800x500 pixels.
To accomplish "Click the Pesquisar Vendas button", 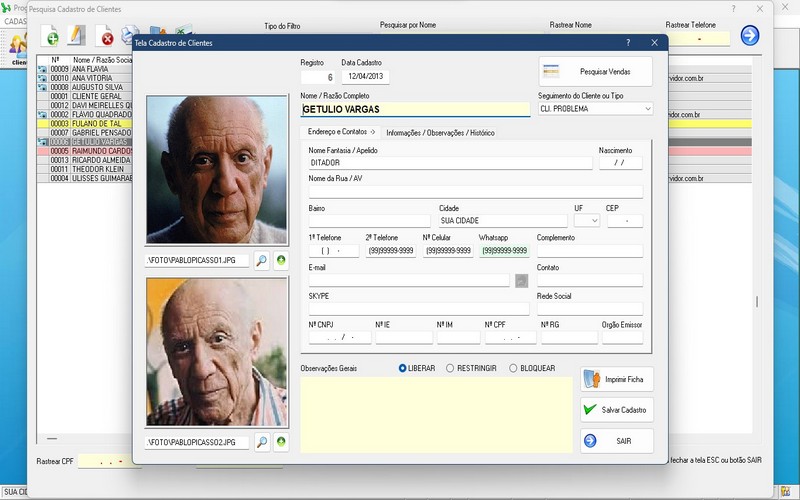I will tap(595, 72).
